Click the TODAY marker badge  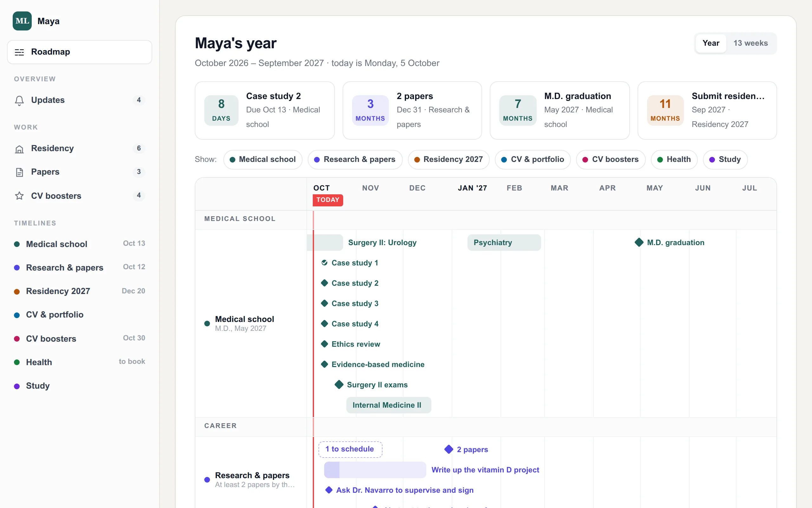click(x=328, y=200)
